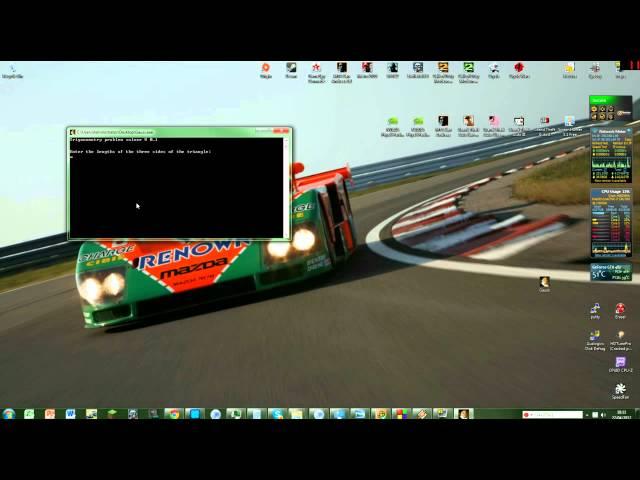The width and height of the screenshot is (640, 480).
Task: Select the red splat desktop icon
Action: coord(519,71)
